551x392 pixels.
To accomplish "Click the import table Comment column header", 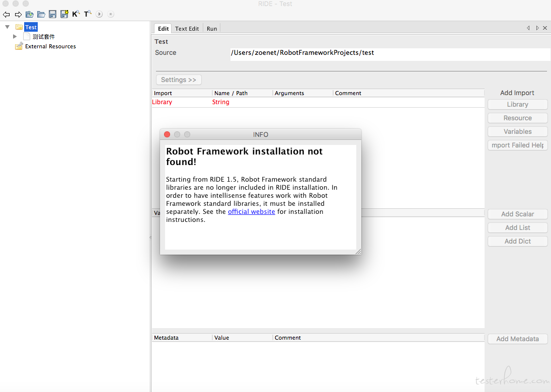I will pos(409,93).
